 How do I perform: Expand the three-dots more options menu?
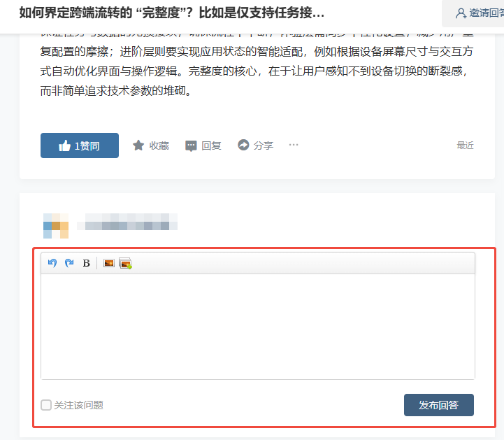click(294, 145)
